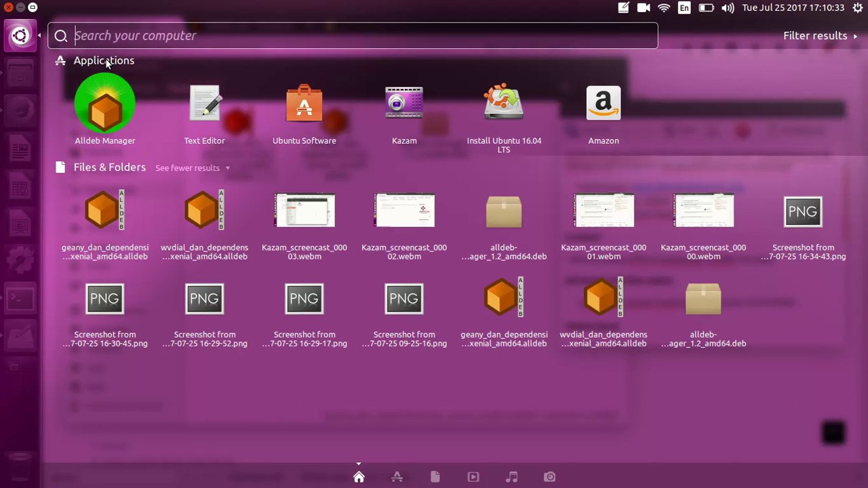
Task: Click the dimmed LibreOffice Impress launcher icon
Action: coord(20,224)
